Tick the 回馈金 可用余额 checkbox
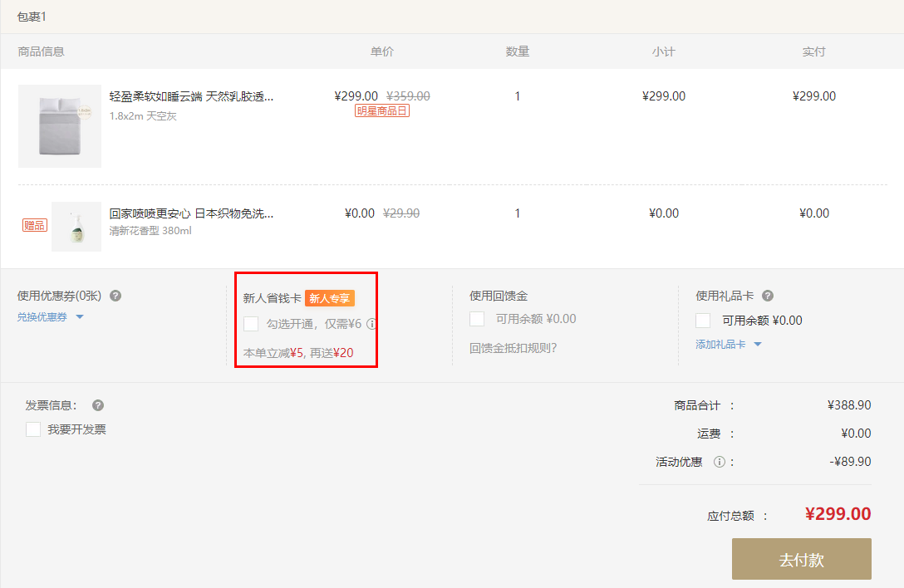This screenshot has width=904, height=588. click(x=477, y=319)
